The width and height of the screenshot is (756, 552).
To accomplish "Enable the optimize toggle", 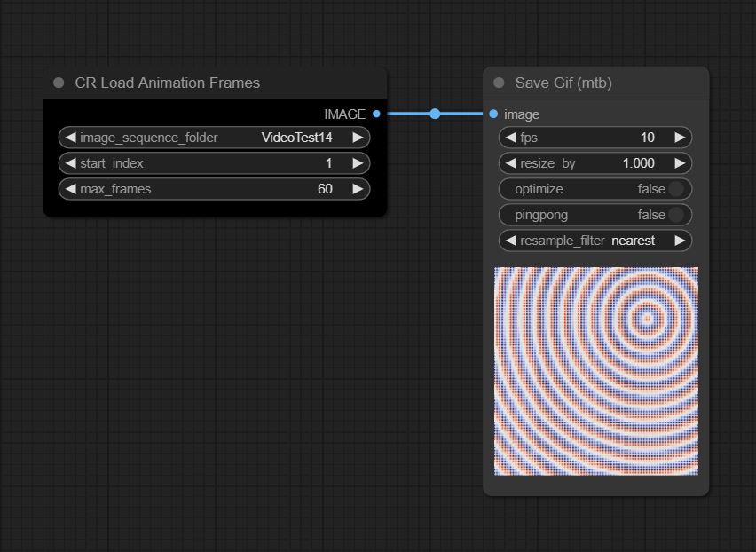I will coord(595,189).
